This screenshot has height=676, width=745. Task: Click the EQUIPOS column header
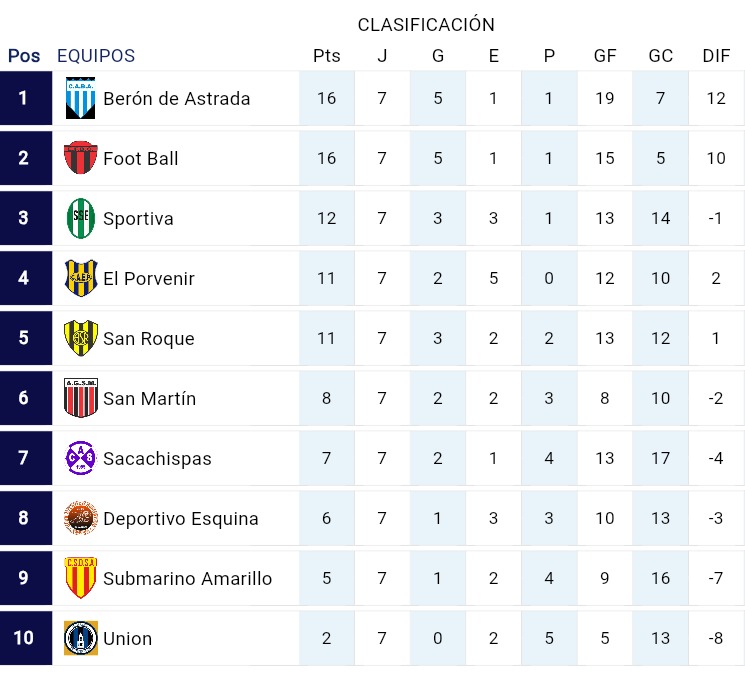point(96,56)
